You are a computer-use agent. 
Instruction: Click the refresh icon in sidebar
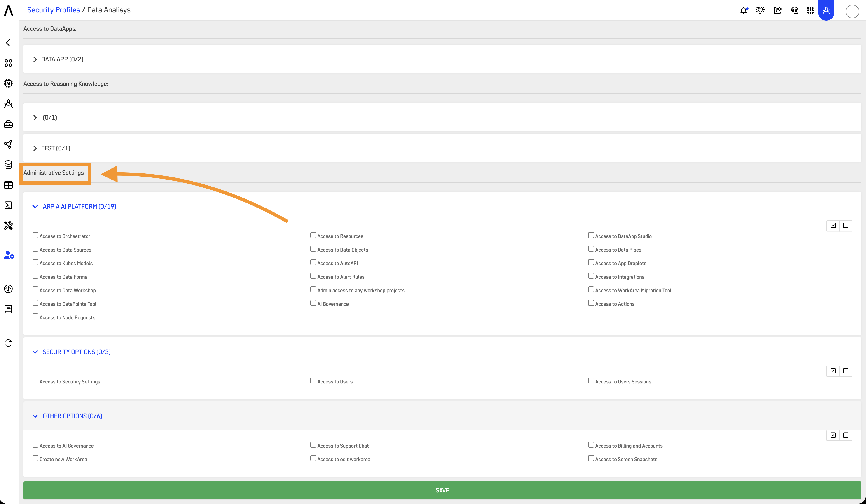tap(8, 343)
